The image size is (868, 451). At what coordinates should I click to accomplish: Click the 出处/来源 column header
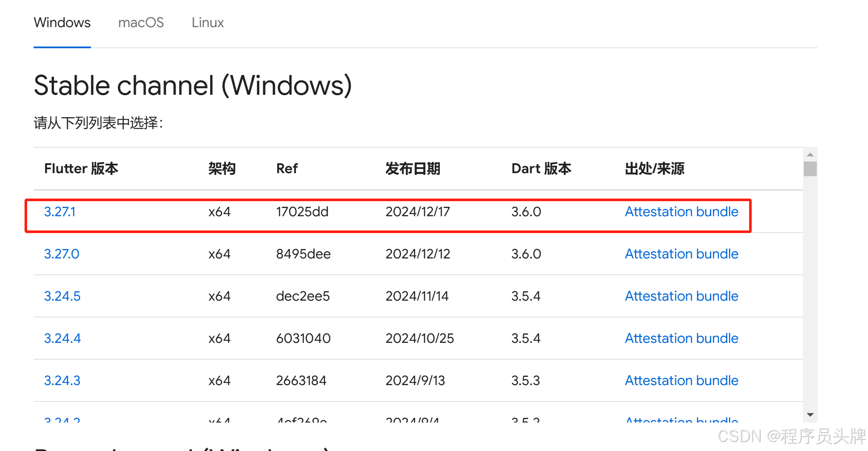click(654, 168)
